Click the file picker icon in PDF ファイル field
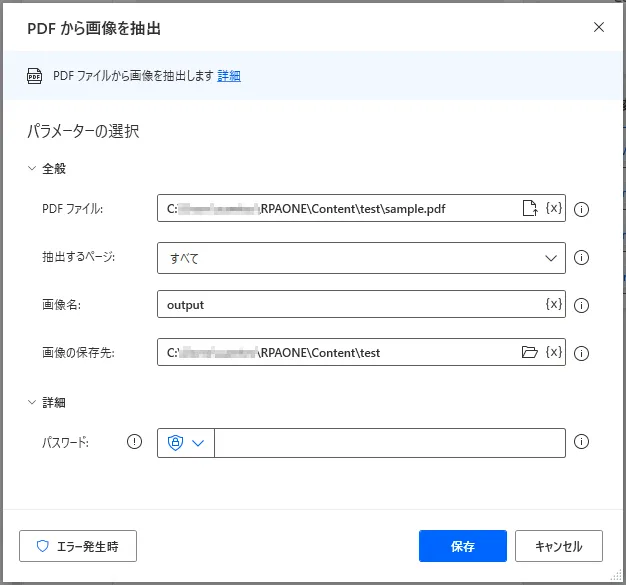The height and width of the screenshot is (585, 626). point(530,209)
